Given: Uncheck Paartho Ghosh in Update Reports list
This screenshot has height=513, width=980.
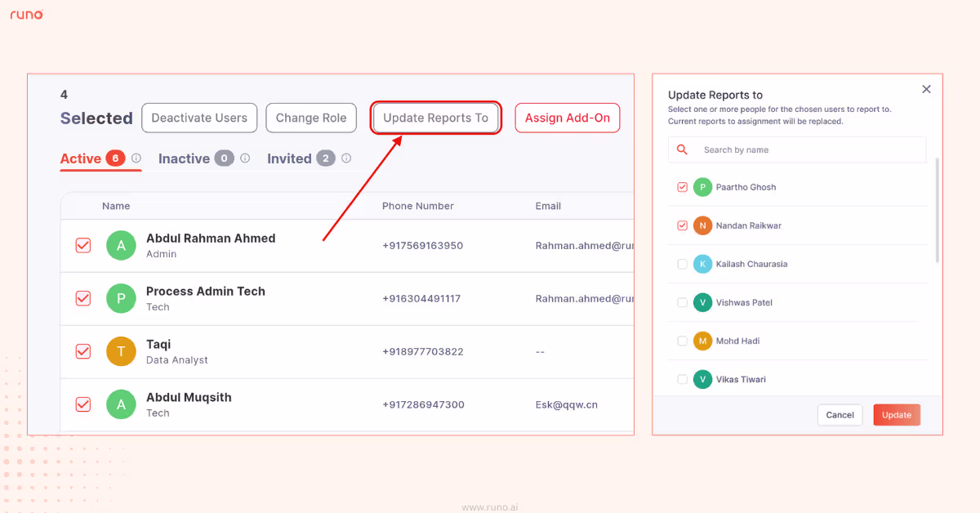Looking at the screenshot, I should pyautogui.click(x=682, y=187).
